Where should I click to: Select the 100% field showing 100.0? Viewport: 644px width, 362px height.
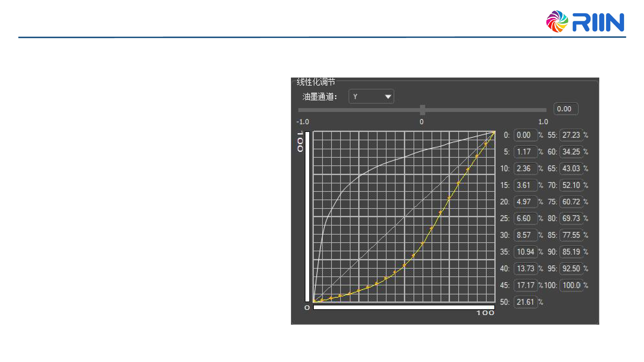tap(571, 285)
